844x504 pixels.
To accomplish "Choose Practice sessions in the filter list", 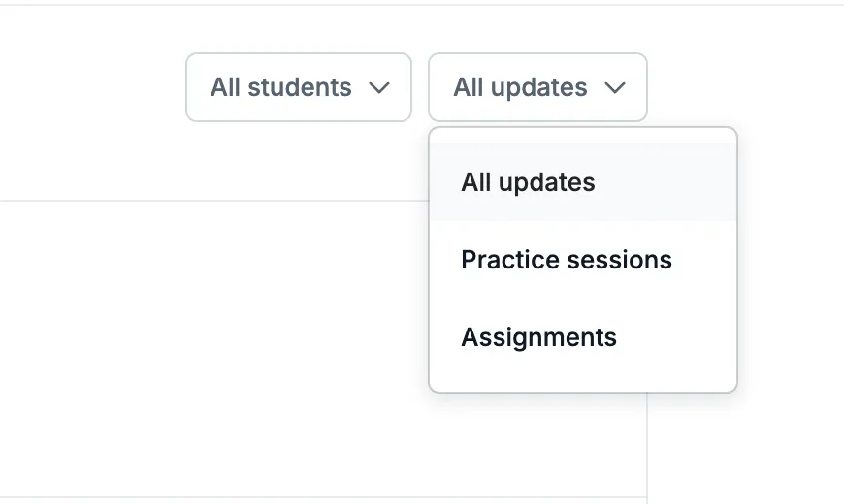I will click(583, 260).
